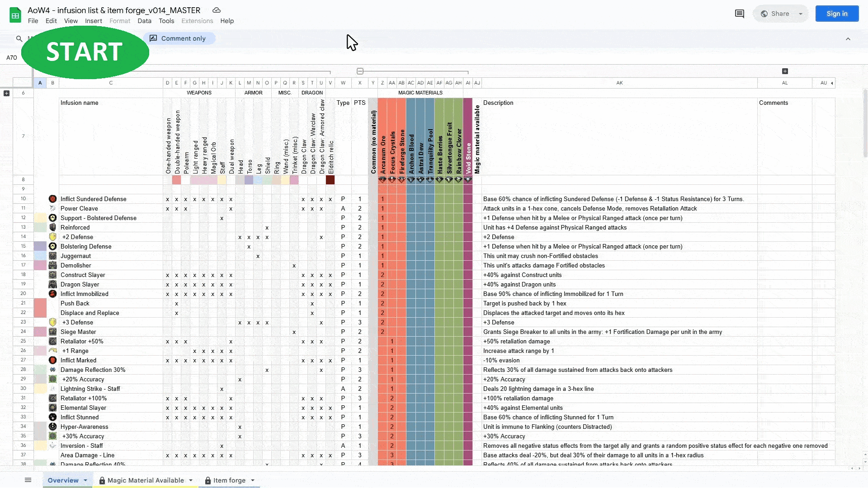The image size is (868, 488).
Task: Click the Inflict Immobilized row icon
Action: 53,294
